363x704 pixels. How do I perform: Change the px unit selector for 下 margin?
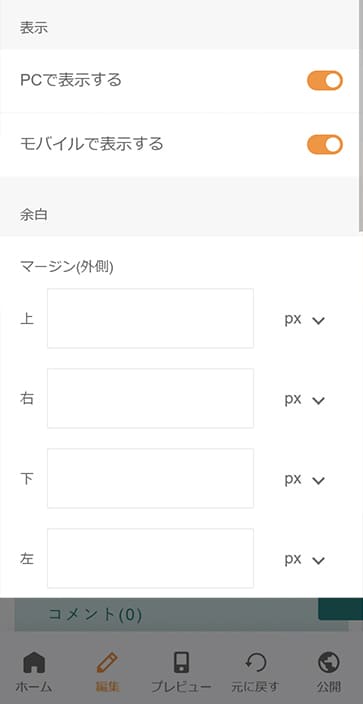305,480
